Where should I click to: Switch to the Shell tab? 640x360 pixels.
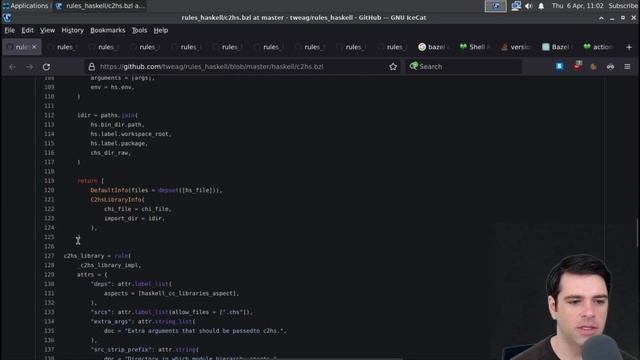click(x=474, y=47)
